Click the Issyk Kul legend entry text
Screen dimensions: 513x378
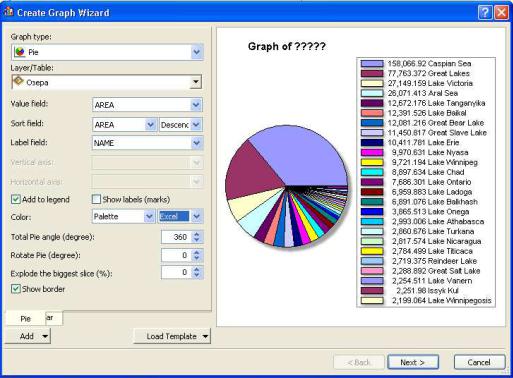(x=428, y=291)
